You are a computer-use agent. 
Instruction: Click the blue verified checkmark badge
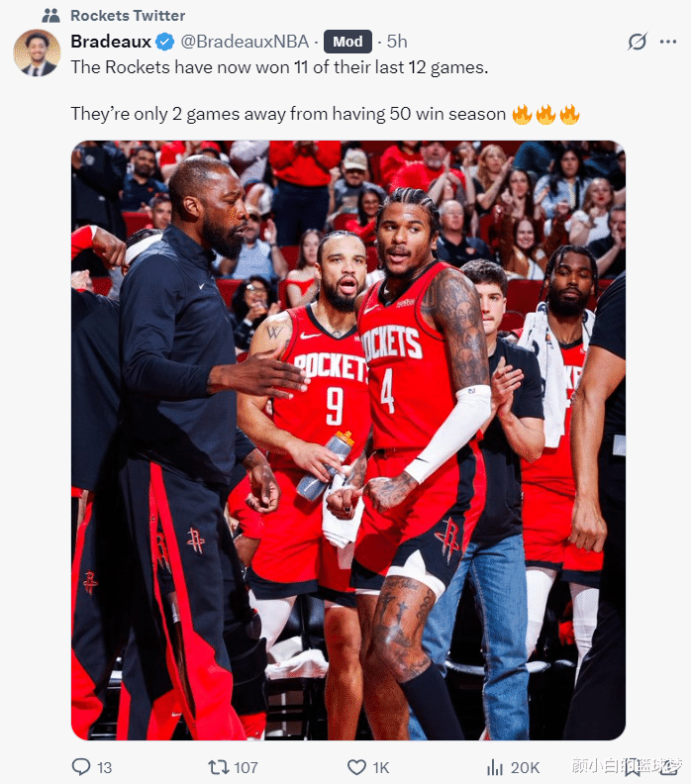(164, 42)
